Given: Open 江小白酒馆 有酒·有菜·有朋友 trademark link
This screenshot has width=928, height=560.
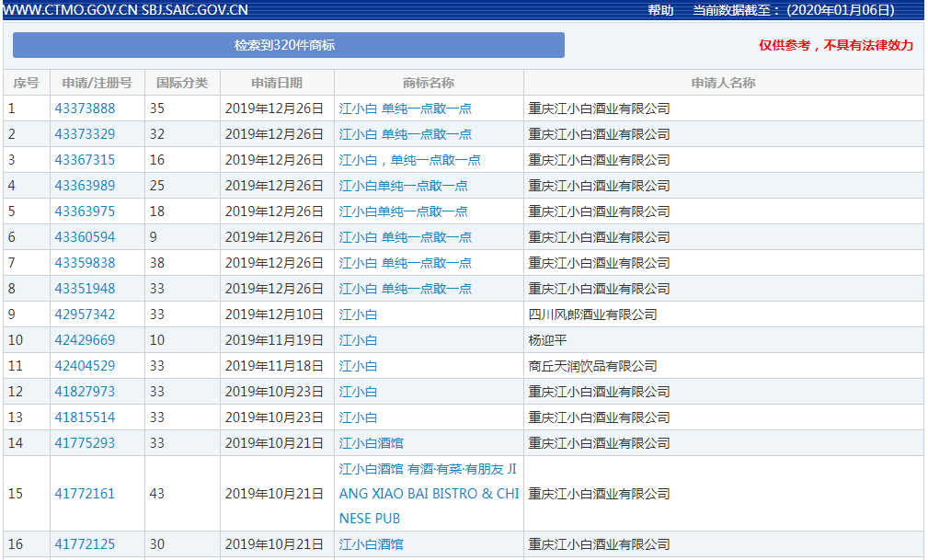Looking at the screenshot, I should (x=430, y=494).
